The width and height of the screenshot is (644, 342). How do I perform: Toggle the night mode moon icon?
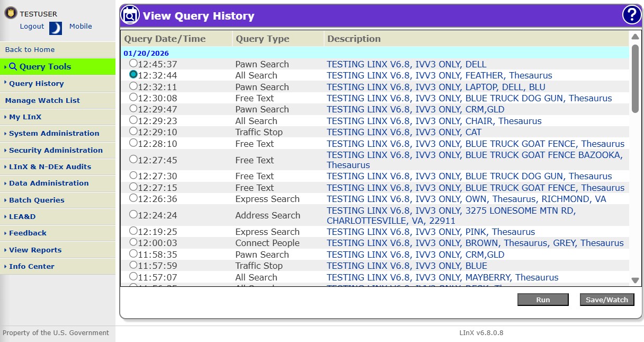pyautogui.click(x=56, y=28)
